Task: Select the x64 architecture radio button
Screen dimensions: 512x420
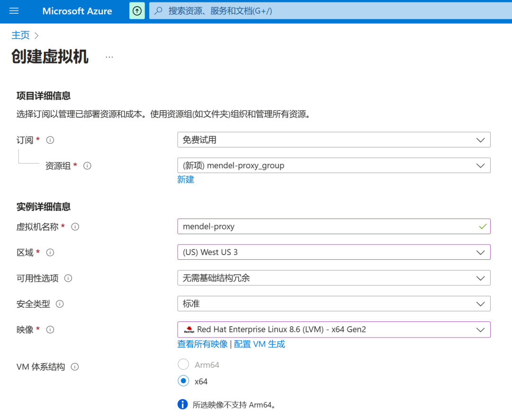Action: [x=183, y=381]
